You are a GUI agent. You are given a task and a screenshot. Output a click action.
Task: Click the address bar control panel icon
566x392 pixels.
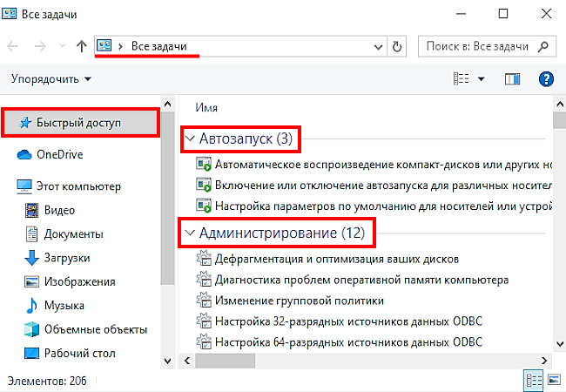point(104,45)
